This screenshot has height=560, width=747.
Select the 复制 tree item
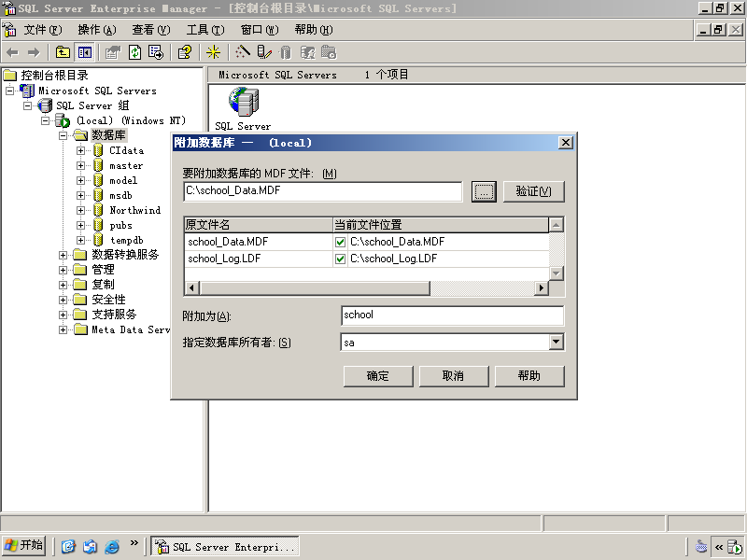103,285
